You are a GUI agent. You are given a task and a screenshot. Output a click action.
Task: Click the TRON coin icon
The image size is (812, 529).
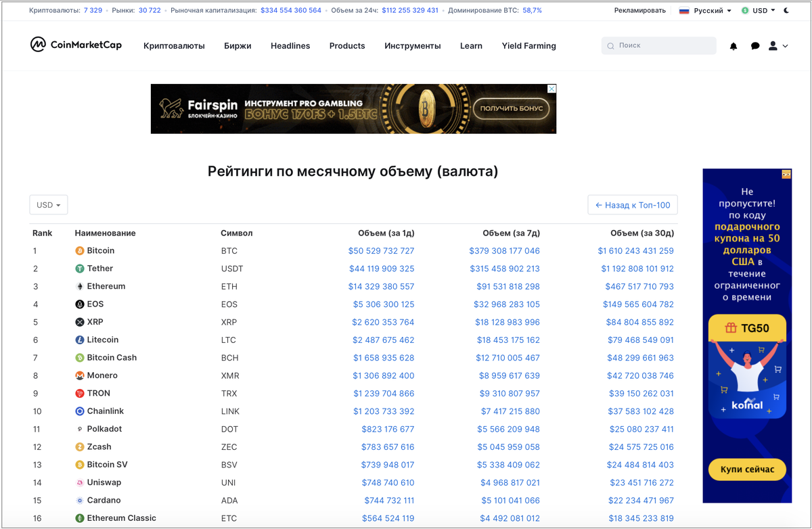[x=80, y=394]
